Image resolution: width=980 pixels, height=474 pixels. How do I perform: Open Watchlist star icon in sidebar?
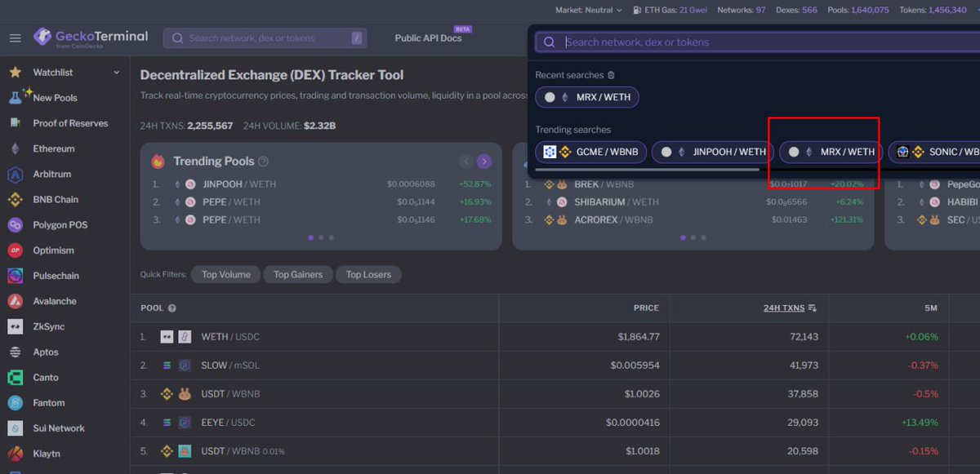[15, 73]
